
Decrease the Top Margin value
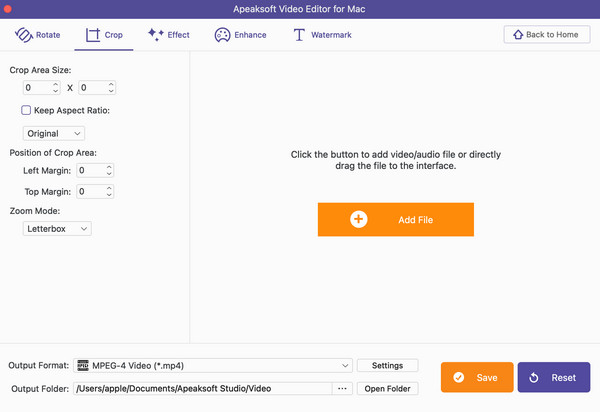coord(109,194)
